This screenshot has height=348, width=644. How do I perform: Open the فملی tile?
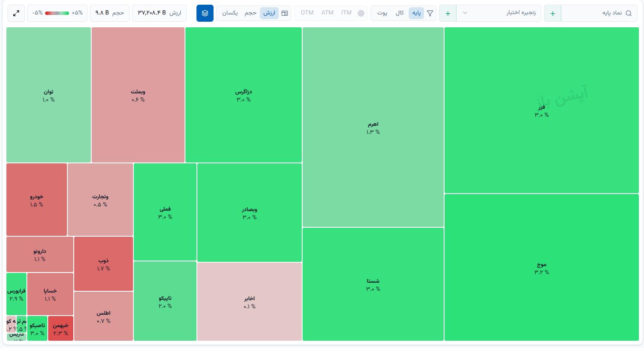(x=165, y=212)
